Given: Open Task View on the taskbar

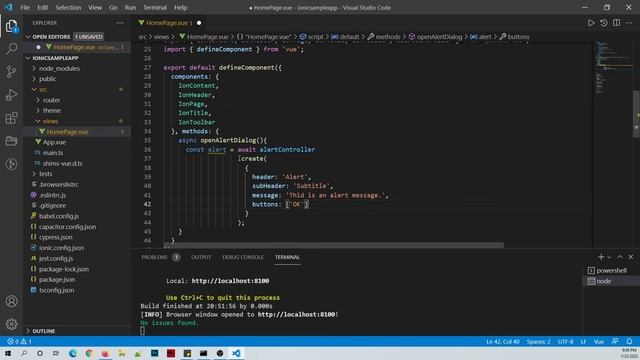Looking at the screenshot, I should click(x=56, y=353).
